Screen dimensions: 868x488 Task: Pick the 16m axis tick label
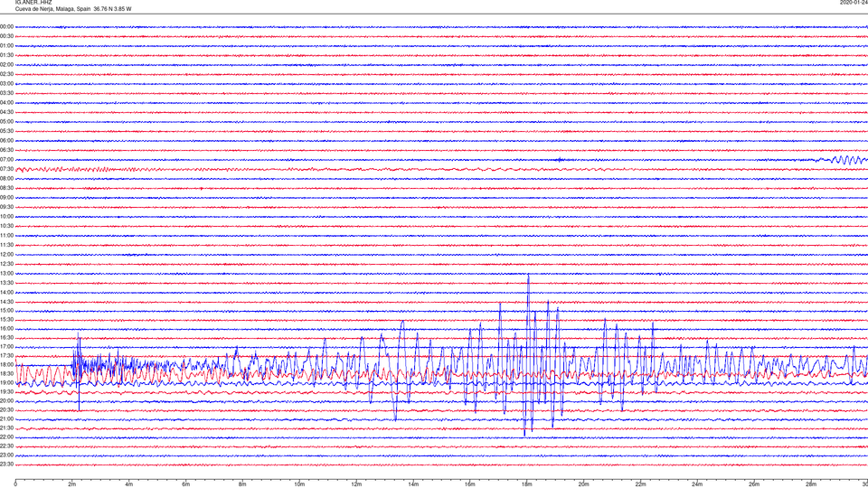470,484
